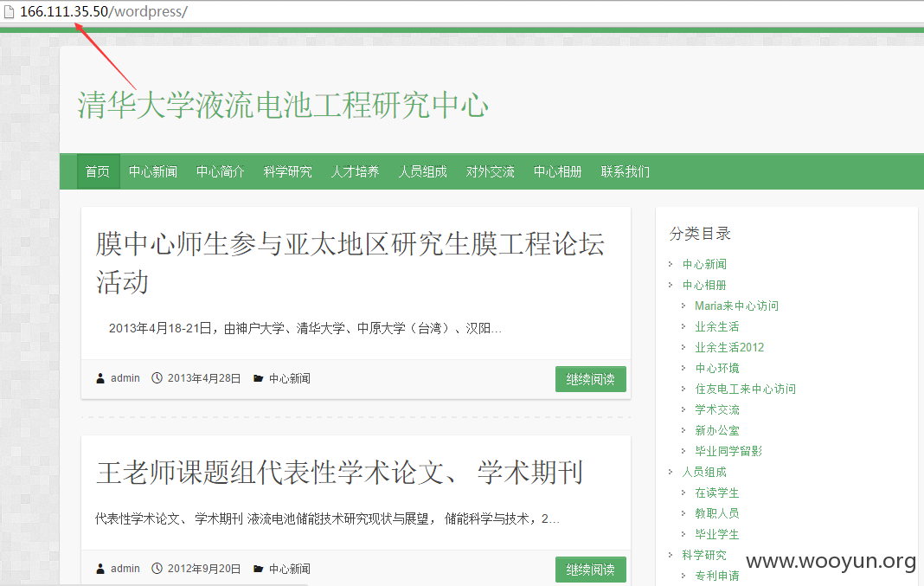Click the 分类目录 widget heading

point(700,234)
